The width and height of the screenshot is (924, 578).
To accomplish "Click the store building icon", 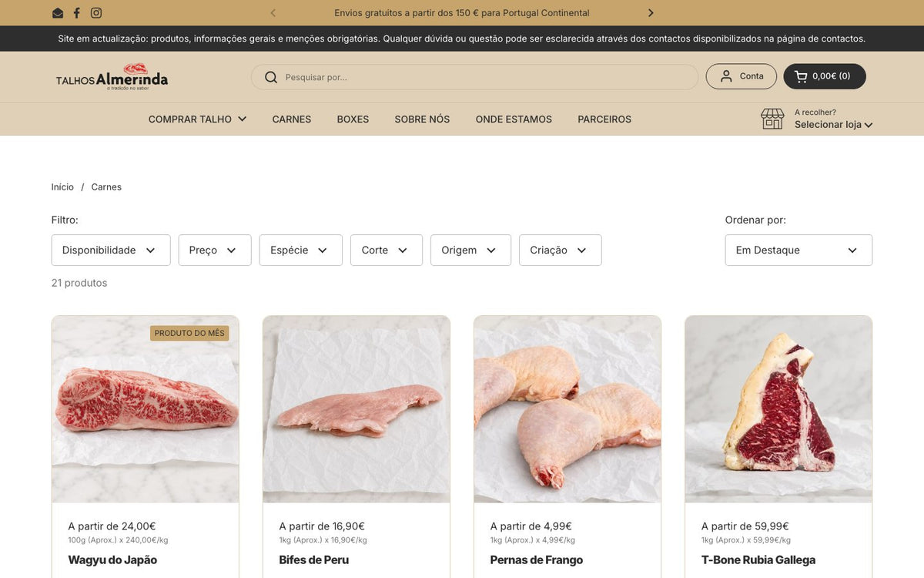I will 772,119.
